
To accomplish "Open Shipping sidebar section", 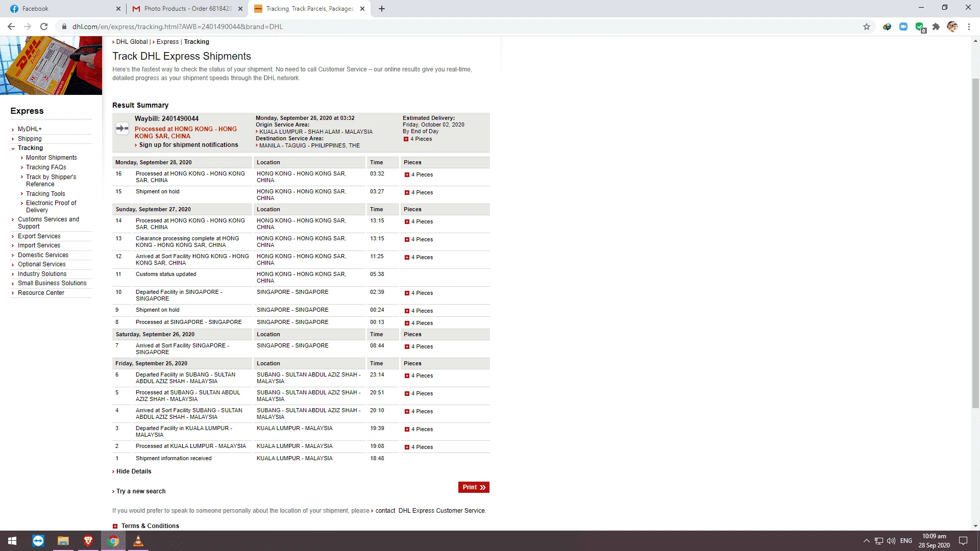I will pos(30,139).
